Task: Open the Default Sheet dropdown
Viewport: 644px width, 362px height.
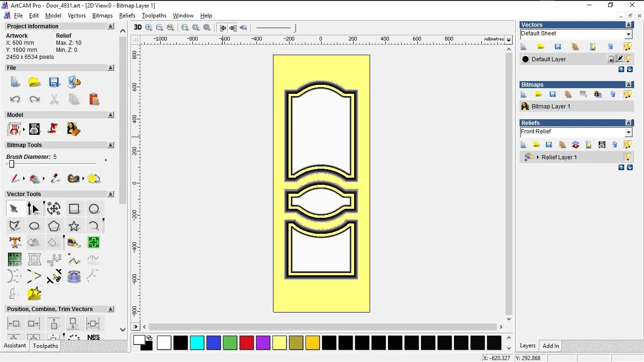Action: coord(628,34)
